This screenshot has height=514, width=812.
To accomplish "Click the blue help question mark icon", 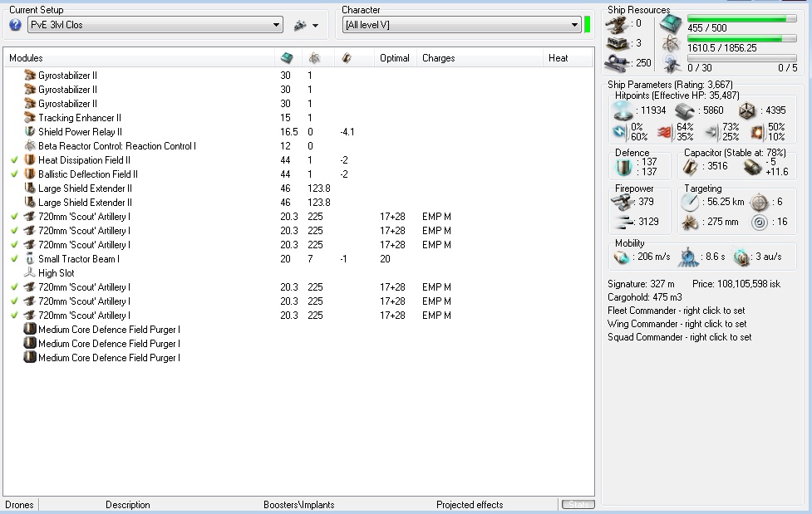I will (15, 25).
